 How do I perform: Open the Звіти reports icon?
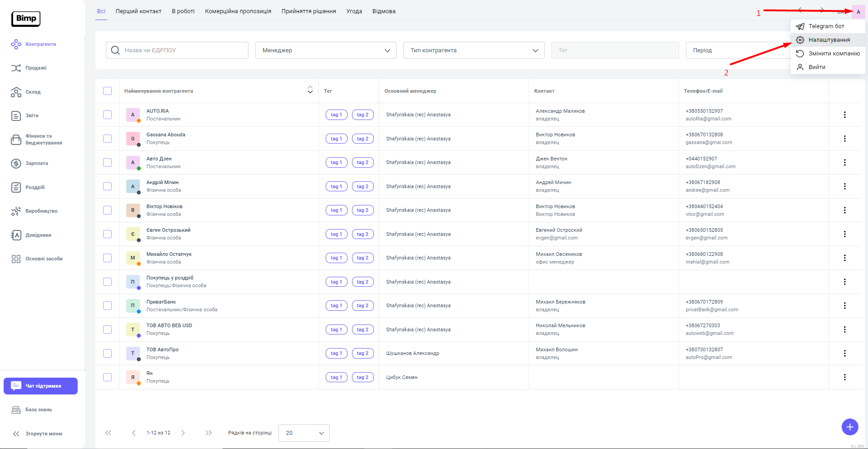16,116
